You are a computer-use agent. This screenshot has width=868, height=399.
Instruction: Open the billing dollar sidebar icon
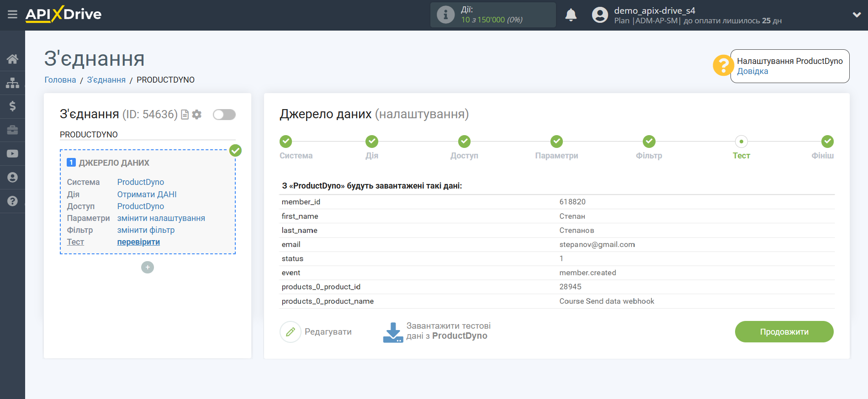tap(12, 106)
